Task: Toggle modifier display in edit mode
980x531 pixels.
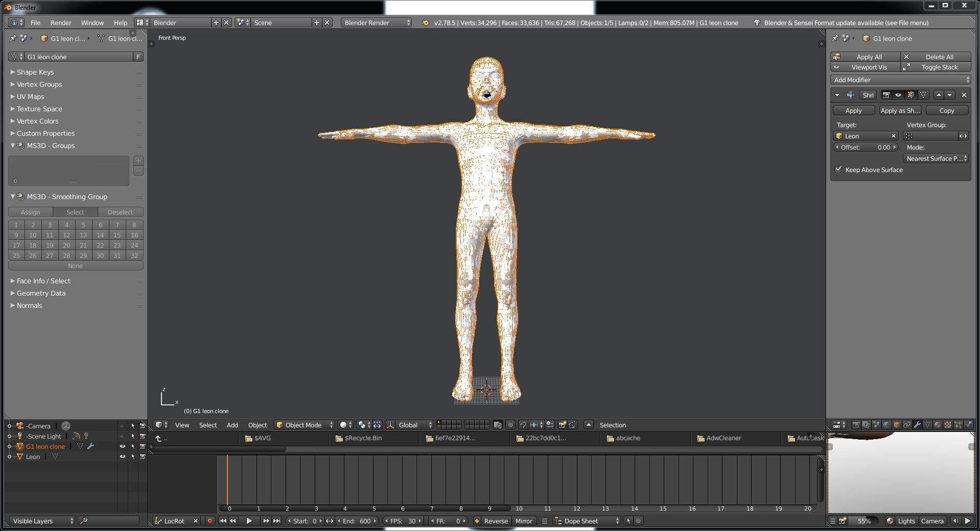Action: (911, 95)
